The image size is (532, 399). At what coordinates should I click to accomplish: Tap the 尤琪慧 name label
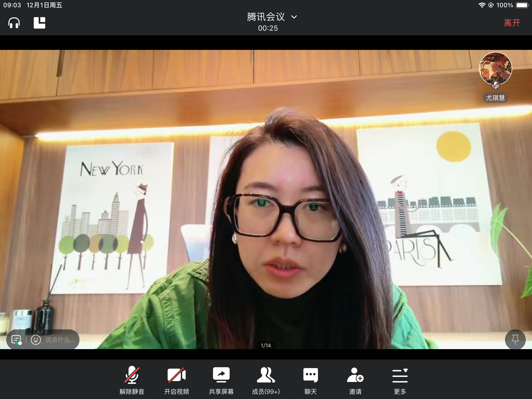495,98
